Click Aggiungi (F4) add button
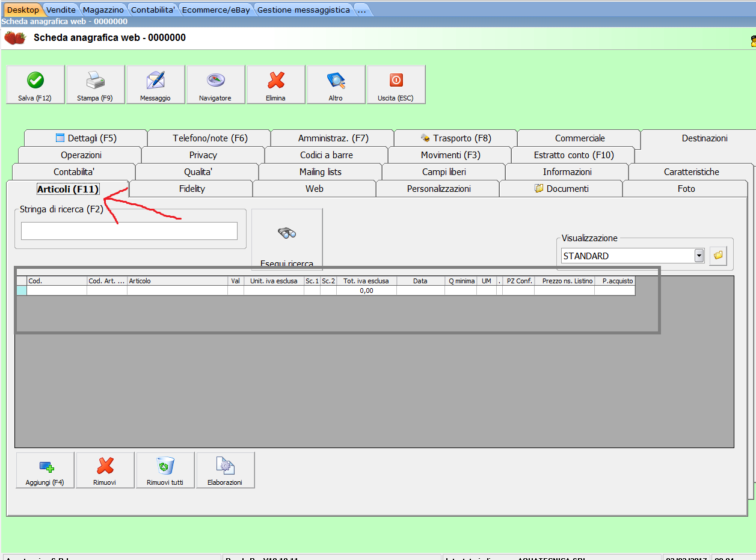Image resolution: width=756 pixels, height=560 pixels. click(x=45, y=470)
